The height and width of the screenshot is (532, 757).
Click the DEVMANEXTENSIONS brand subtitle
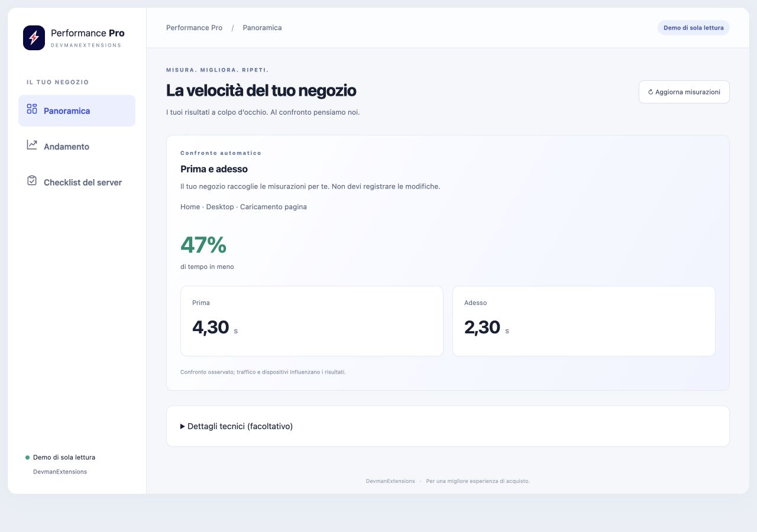86,46
